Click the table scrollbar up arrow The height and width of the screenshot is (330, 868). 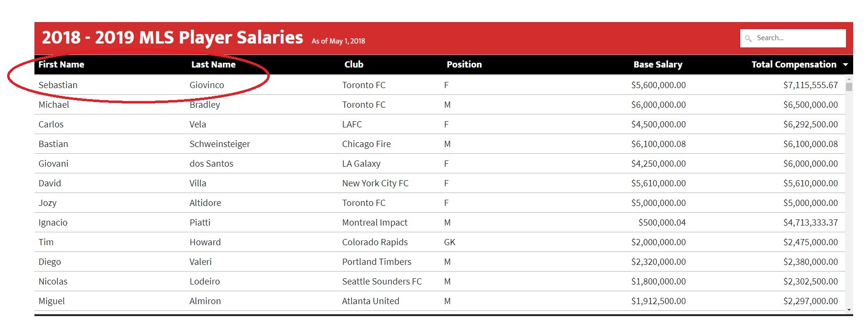(849, 79)
